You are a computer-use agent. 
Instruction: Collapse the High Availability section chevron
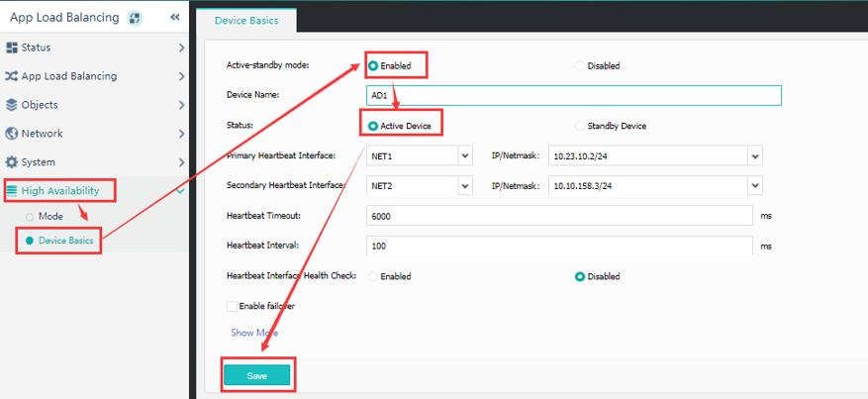coord(180,191)
